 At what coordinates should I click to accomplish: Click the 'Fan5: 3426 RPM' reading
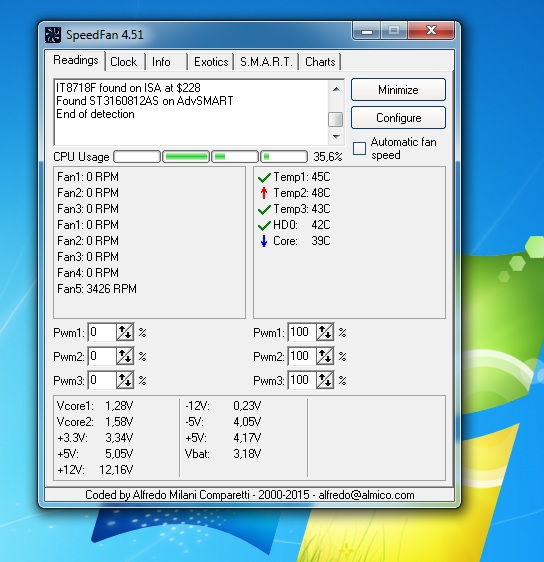[x=97, y=289]
